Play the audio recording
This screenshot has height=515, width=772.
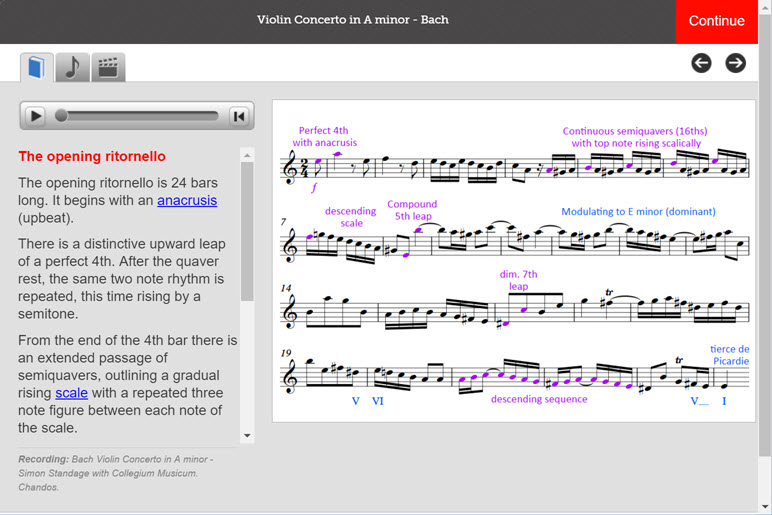[35, 116]
